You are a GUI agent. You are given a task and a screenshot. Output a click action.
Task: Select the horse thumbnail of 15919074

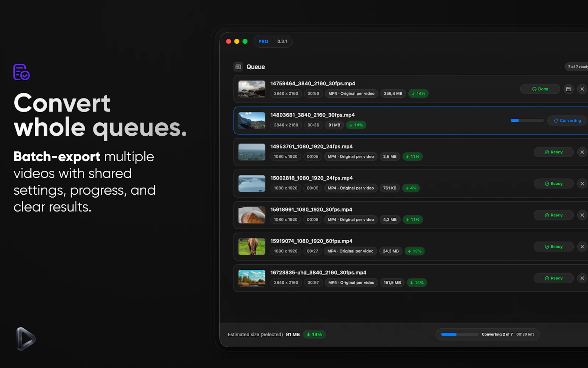point(252,247)
